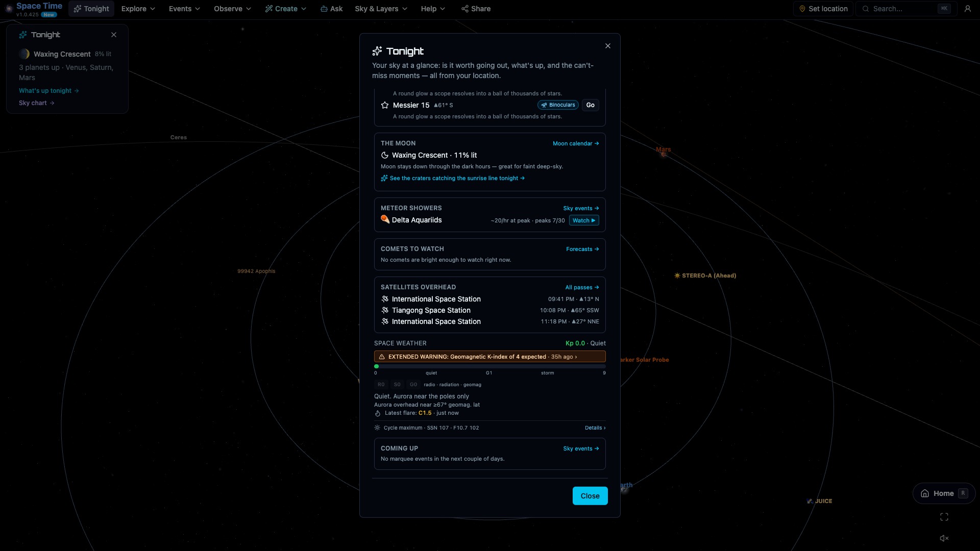This screenshot has height=551, width=980.
Task: Expand the Explore dropdown menu
Action: 138,9
